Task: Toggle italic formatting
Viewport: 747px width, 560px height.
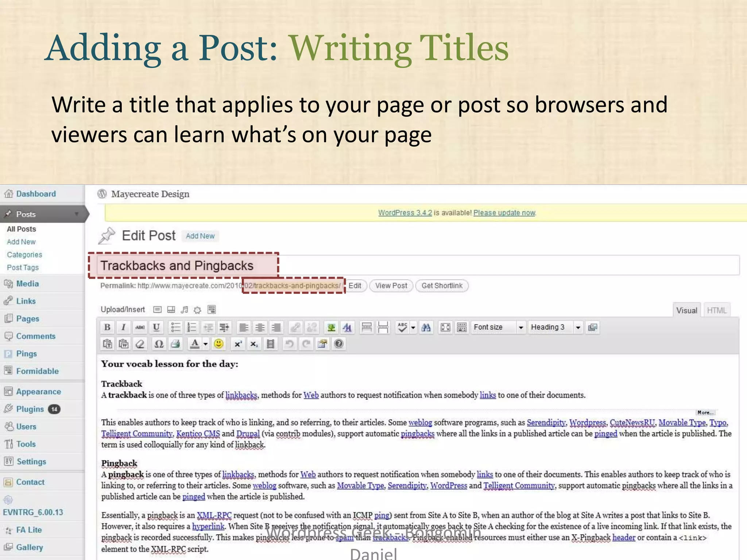Action: point(124,327)
